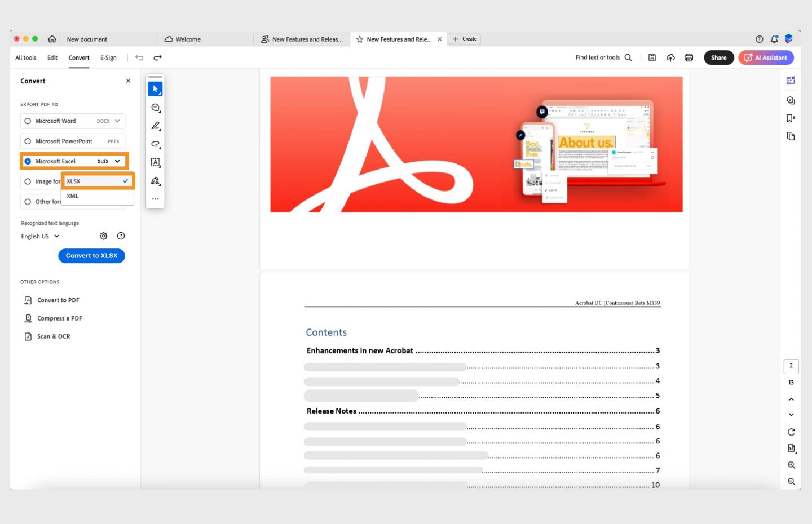Select the Selection tool in the quick toolbar
The image size is (812, 524).
[156, 88]
